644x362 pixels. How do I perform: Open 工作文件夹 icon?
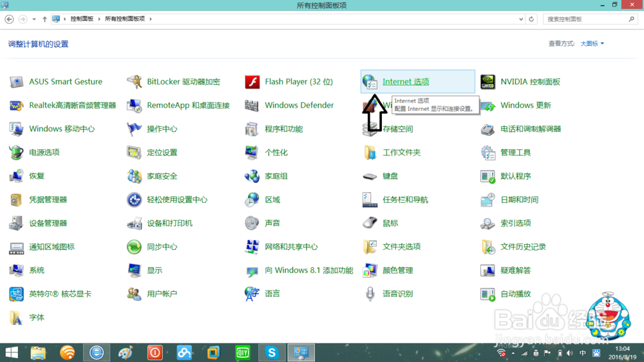[370, 153]
